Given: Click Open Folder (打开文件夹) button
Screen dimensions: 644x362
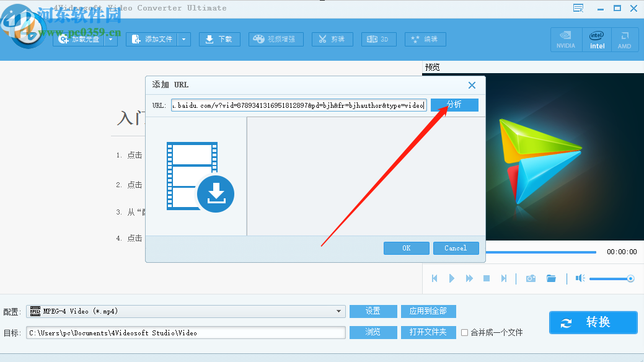Looking at the screenshot, I should tap(428, 332).
